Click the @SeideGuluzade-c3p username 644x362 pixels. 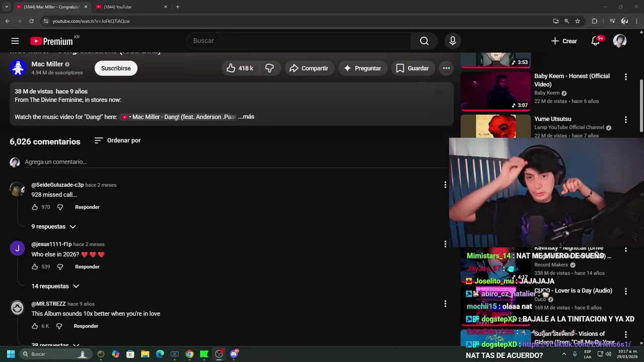[x=57, y=185]
